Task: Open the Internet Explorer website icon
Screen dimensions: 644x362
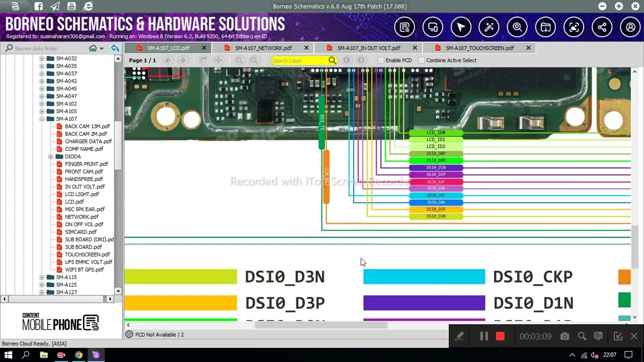Action: point(88,7)
